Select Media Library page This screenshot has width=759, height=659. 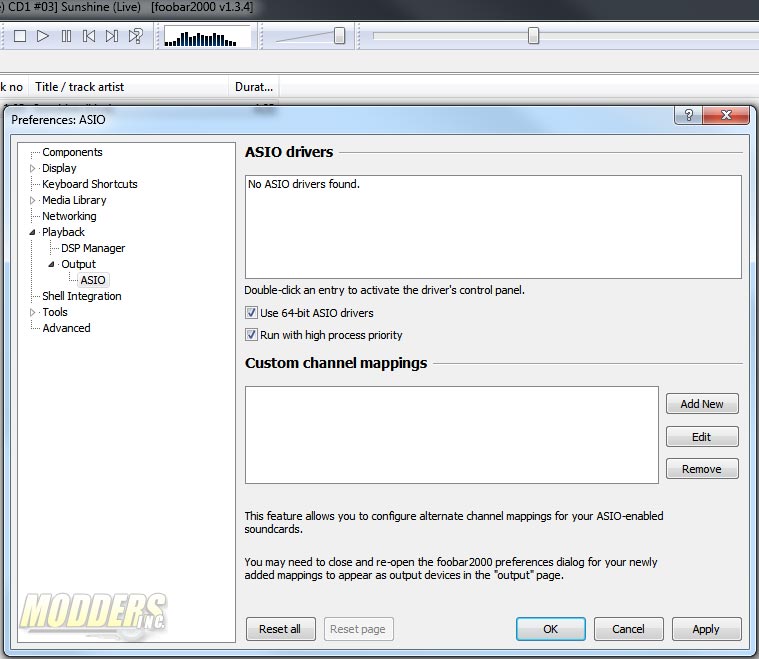(74, 200)
